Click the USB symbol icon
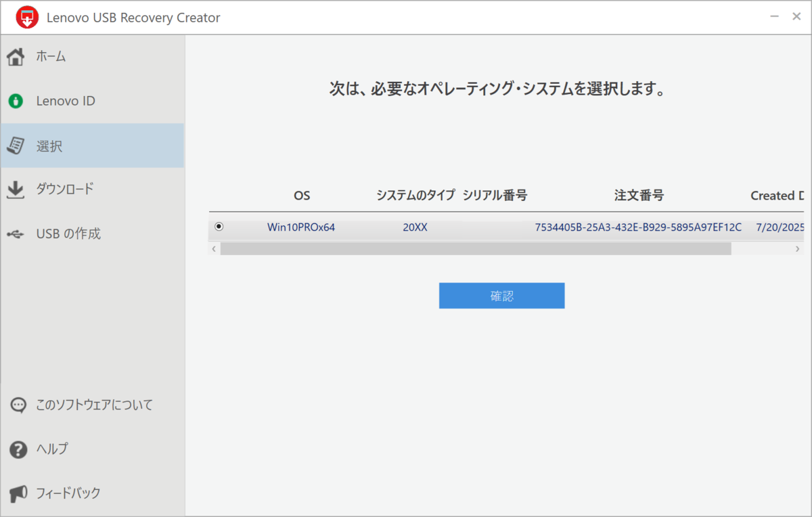 click(16, 234)
